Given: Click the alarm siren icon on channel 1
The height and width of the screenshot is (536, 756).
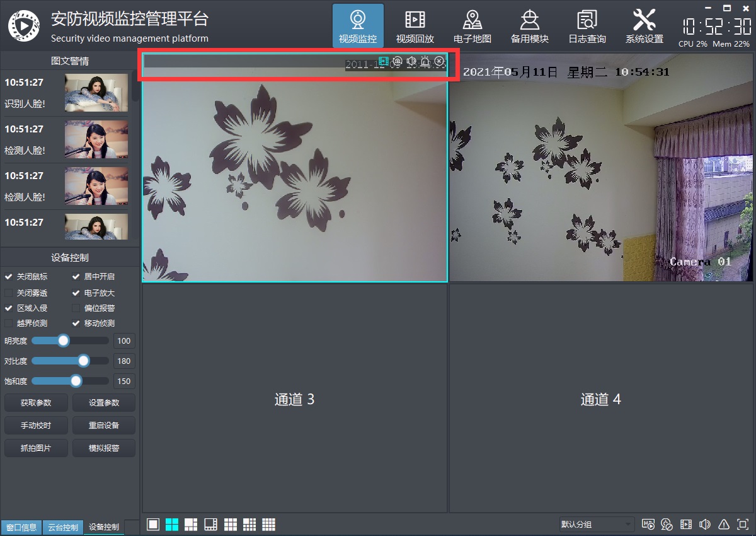Looking at the screenshot, I should [425, 61].
